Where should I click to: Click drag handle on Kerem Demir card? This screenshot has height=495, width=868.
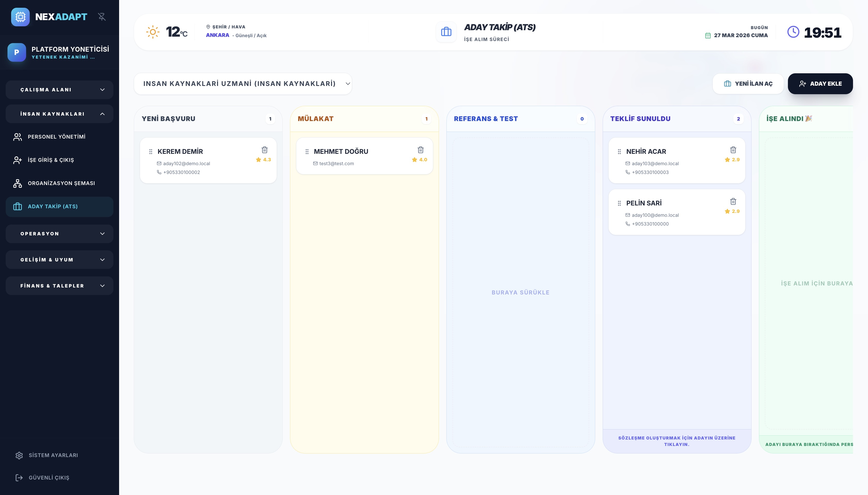(151, 152)
